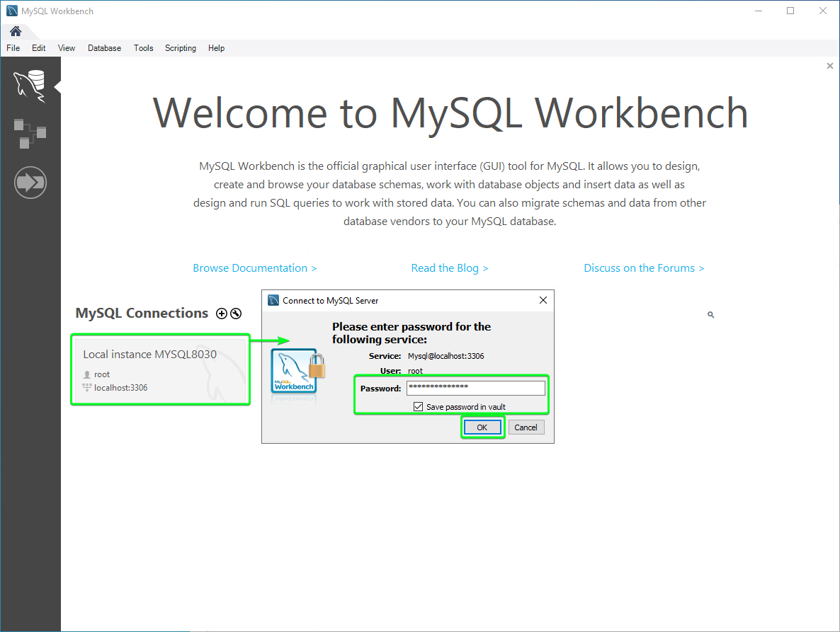The height and width of the screenshot is (632, 840).
Task: Open the Migration wizard sidebar icon
Action: (x=30, y=183)
